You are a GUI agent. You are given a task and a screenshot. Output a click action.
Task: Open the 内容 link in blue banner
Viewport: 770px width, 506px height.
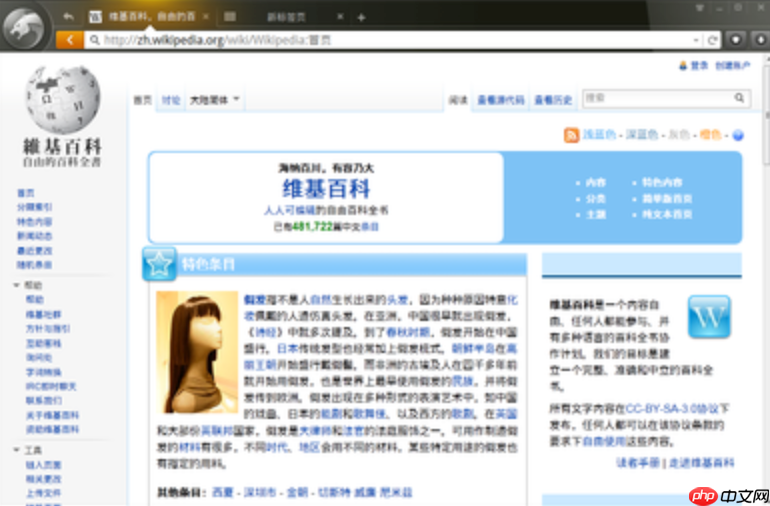click(596, 182)
